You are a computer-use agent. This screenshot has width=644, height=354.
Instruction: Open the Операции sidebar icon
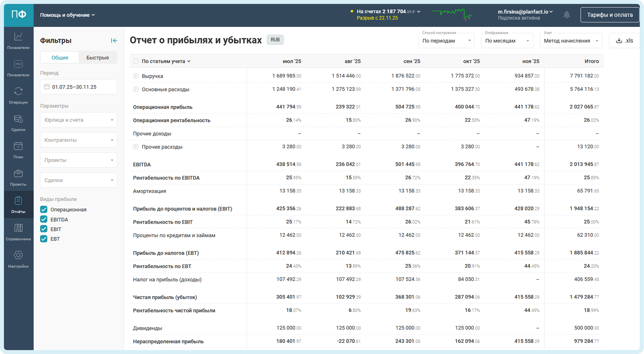click(x=18, y=91)
